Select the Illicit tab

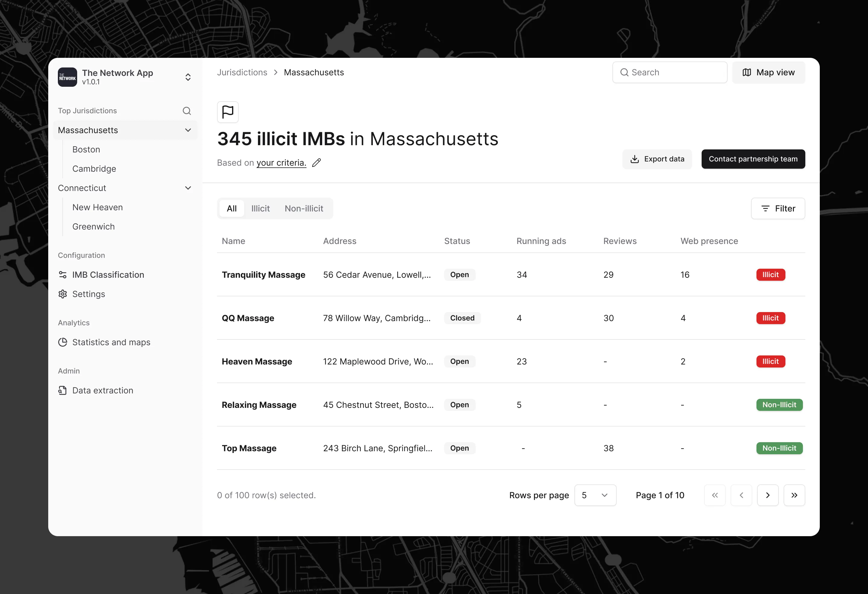(260, 208)
